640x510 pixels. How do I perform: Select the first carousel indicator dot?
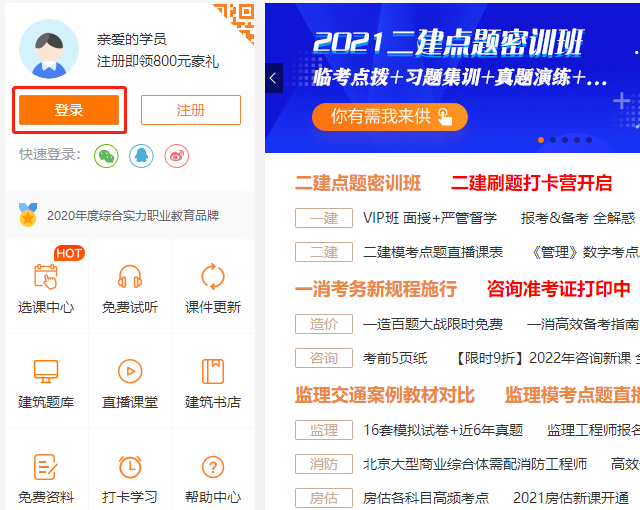tap(541, 140)
